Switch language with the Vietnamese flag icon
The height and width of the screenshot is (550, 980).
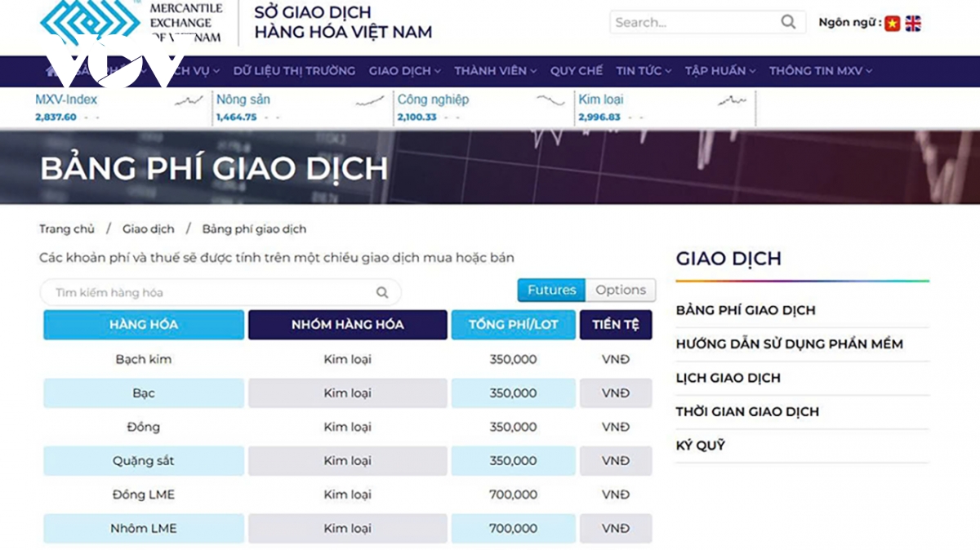pos(892,24)
